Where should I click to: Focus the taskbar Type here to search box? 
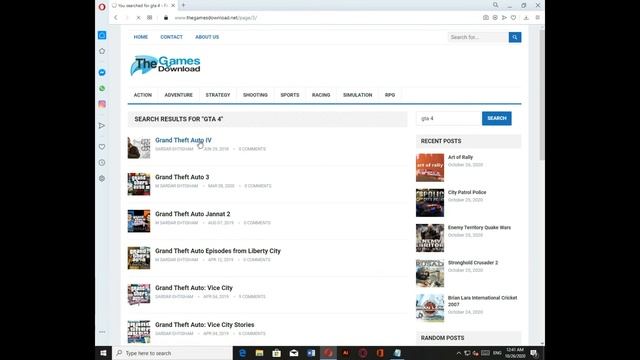[x=172, y=353]
